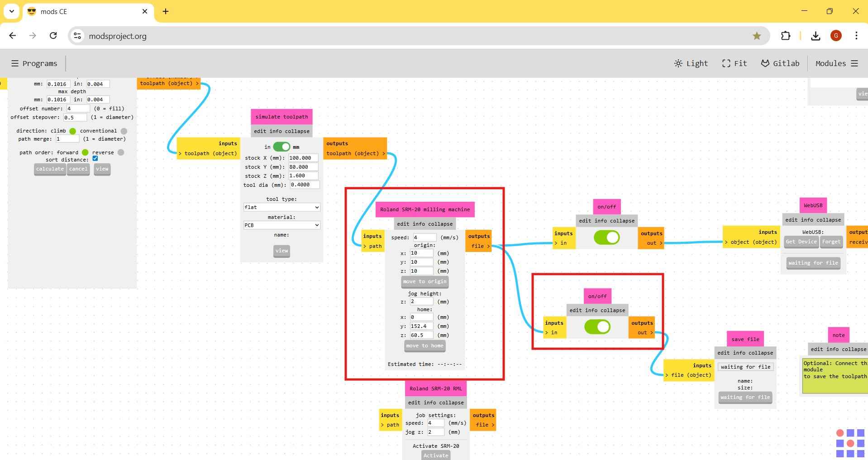Click Forget in WebUSB module
This screenshot has height=460, width=868.
pyautogui.click(x=831, y=242)
